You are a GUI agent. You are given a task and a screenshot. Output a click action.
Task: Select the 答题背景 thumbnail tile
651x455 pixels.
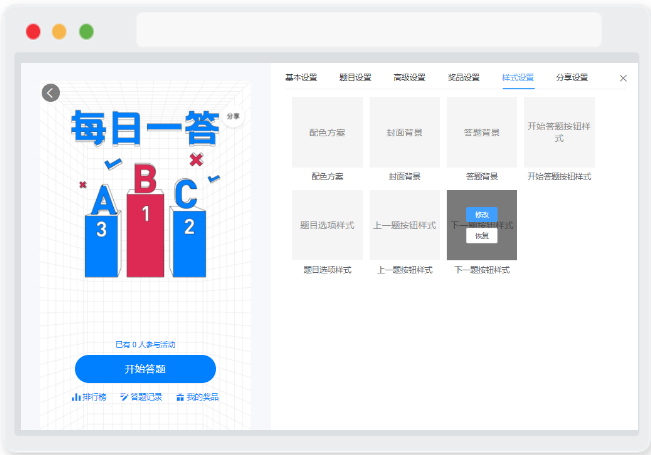[482, 132]
